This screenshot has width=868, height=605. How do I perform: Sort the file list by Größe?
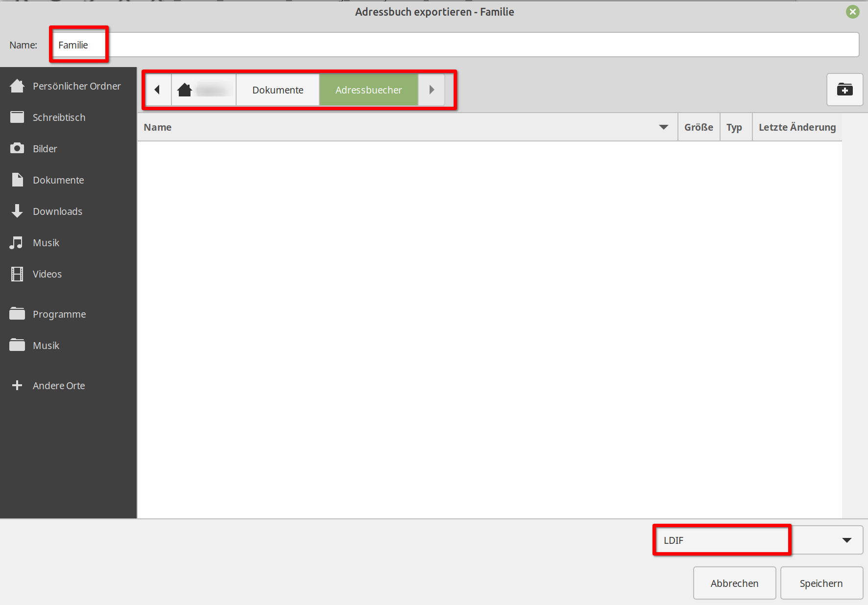tap(699, 127)
